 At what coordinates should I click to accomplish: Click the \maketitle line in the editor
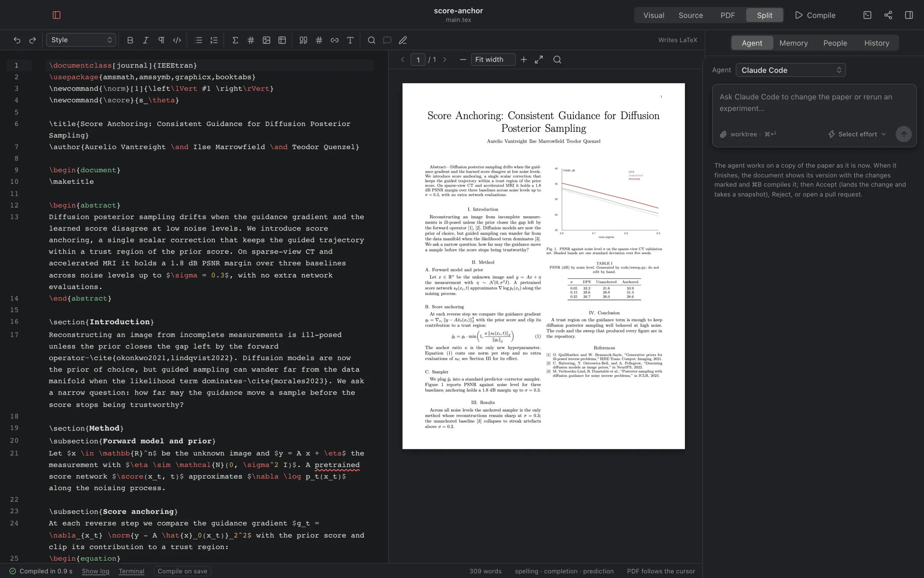coord(71,181)
